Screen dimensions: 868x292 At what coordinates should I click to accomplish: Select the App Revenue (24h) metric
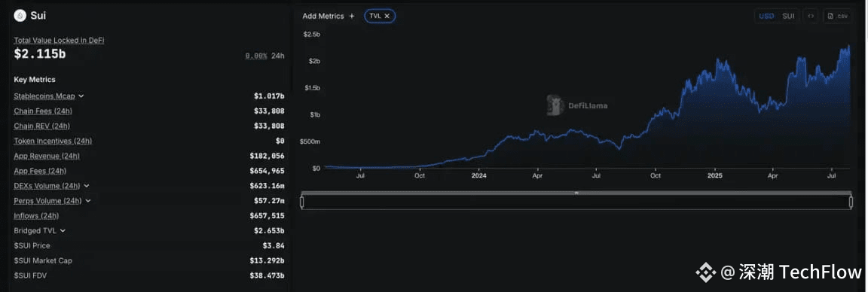47,156
